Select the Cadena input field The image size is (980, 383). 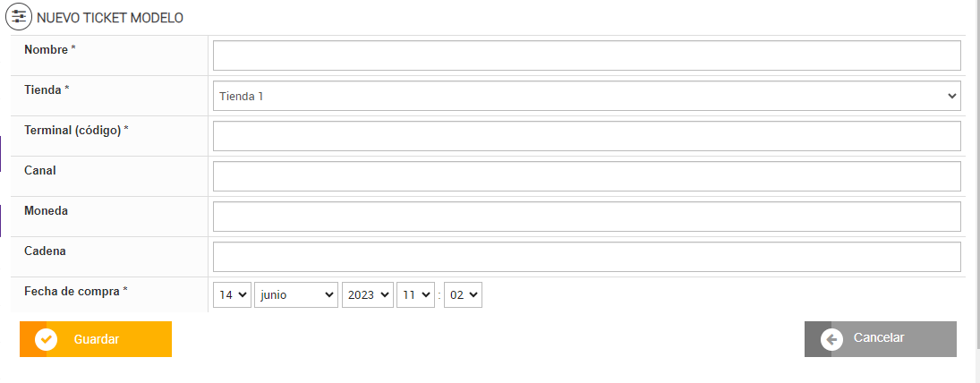[586, 257]
